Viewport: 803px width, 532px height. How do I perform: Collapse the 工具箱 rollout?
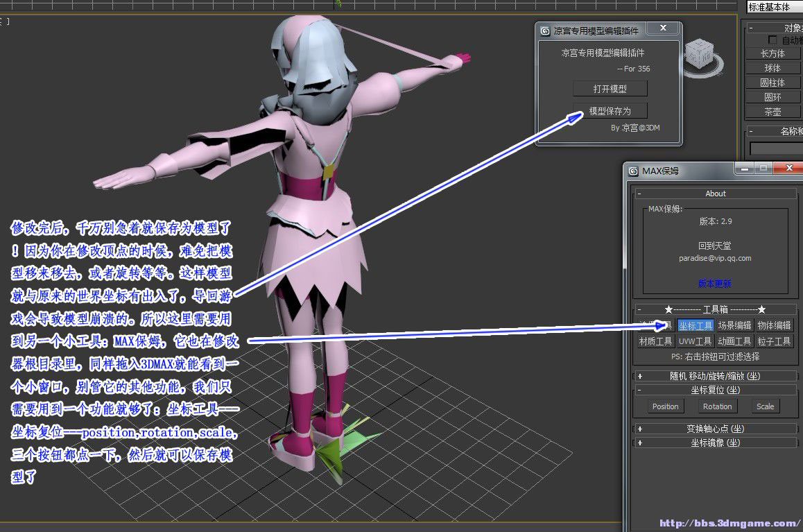coord(639,309)
